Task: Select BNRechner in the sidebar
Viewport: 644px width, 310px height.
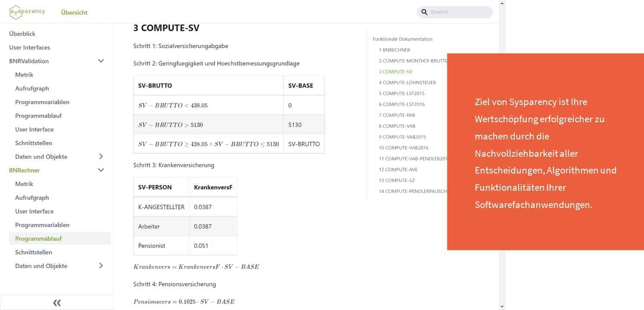Action: pyautogui.click(x=24, y=170)
